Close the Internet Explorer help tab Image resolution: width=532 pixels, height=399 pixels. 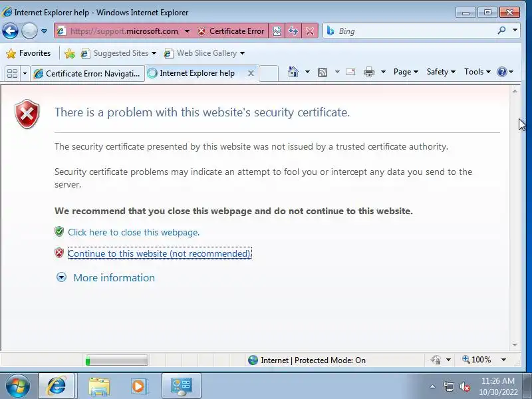(251, 73)
